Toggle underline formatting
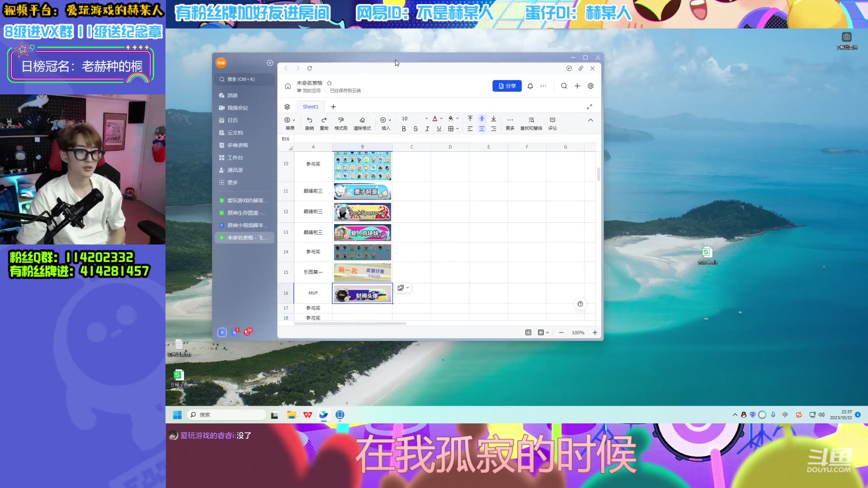Screen dimensions: 868x488 tap(439, 129)
